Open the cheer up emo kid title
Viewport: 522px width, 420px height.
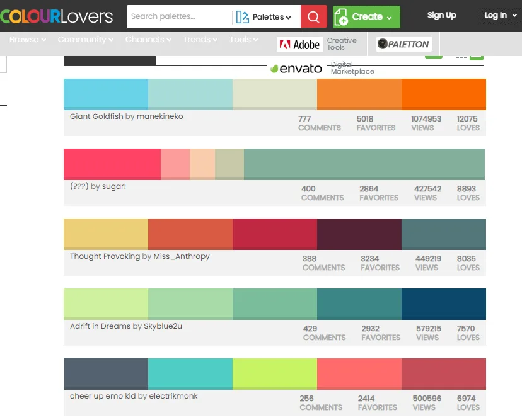pyautogui.click(x=103, y=395)
